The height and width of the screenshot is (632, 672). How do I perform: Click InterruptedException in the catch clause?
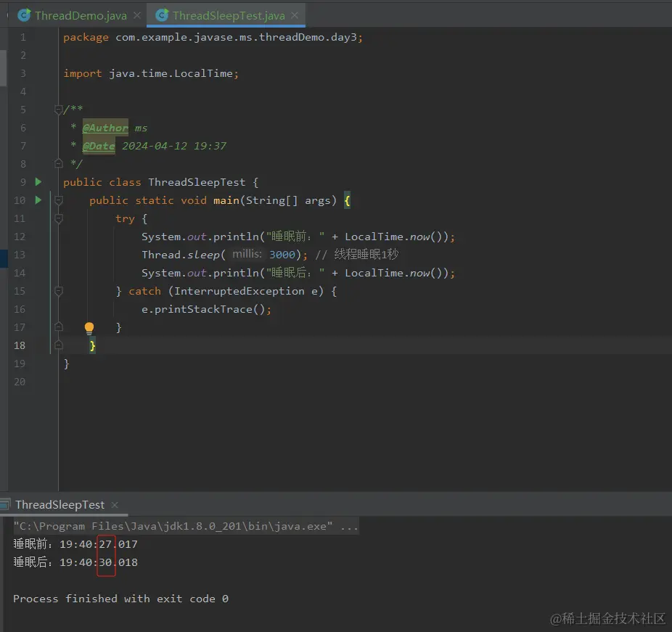[239, 291]
